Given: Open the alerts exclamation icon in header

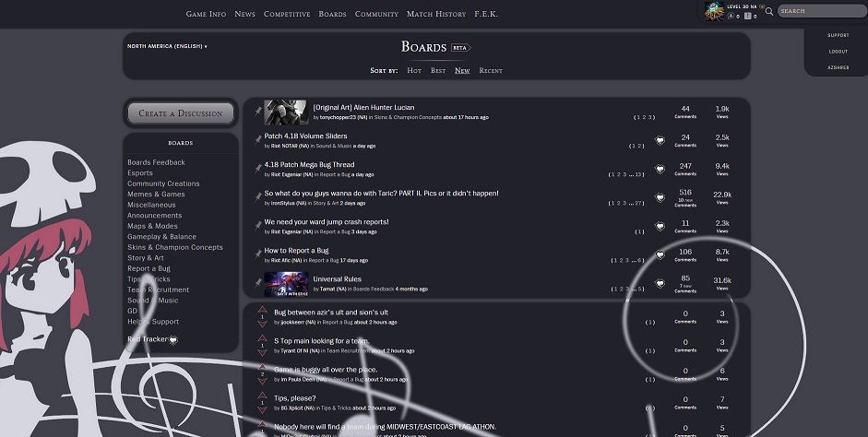Looking at the screenshot, I should point(748,16).
